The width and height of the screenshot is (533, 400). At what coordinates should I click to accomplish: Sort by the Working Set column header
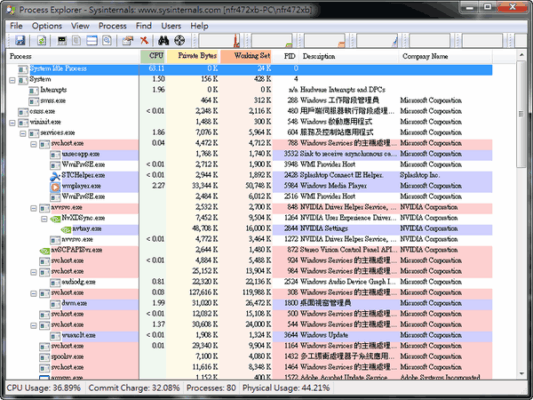pyautogui.click(x=246, y=56)
